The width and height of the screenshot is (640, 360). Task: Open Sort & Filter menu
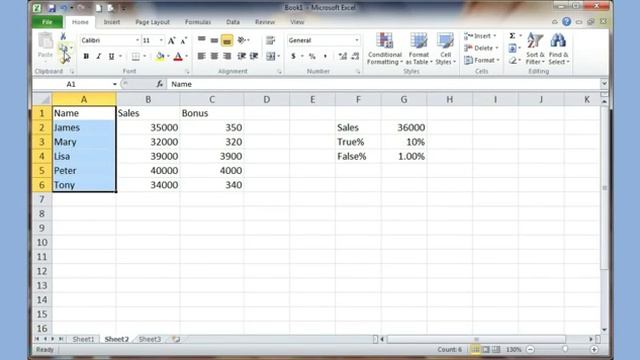tap(535, 49)
